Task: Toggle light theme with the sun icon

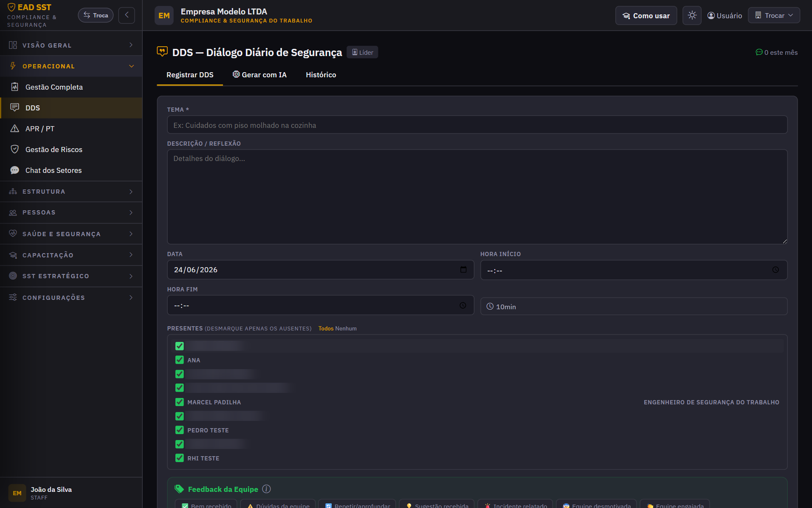Action: coord(692,16)
